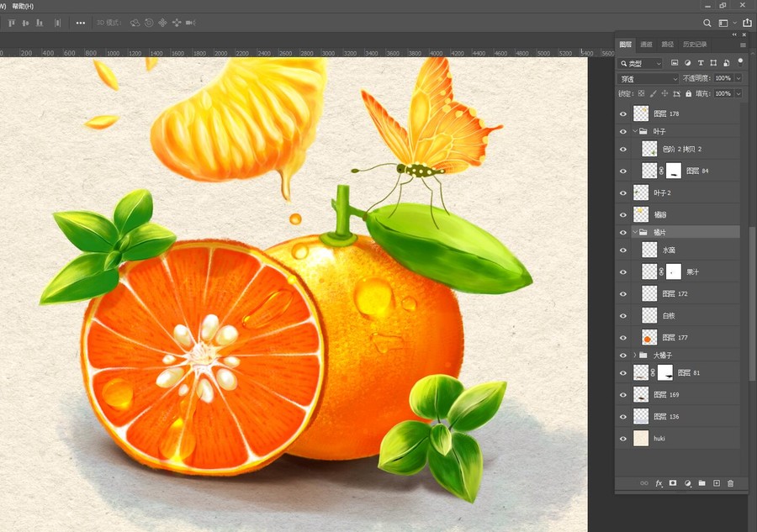This screenshot has height=532, width=757.
Task: Add a layer style with fx icon
Action: 659,482
